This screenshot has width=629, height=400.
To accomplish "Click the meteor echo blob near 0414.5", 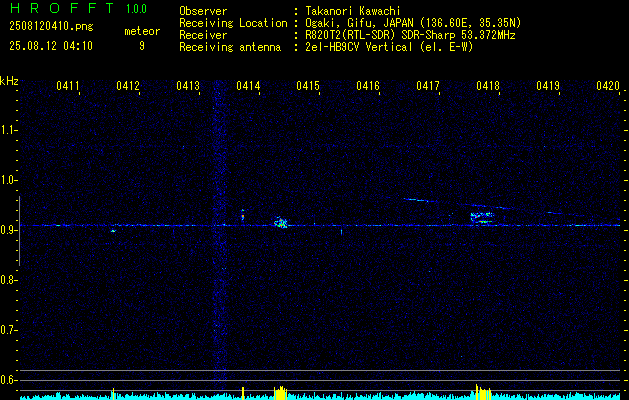I will [x=281, y=222].
